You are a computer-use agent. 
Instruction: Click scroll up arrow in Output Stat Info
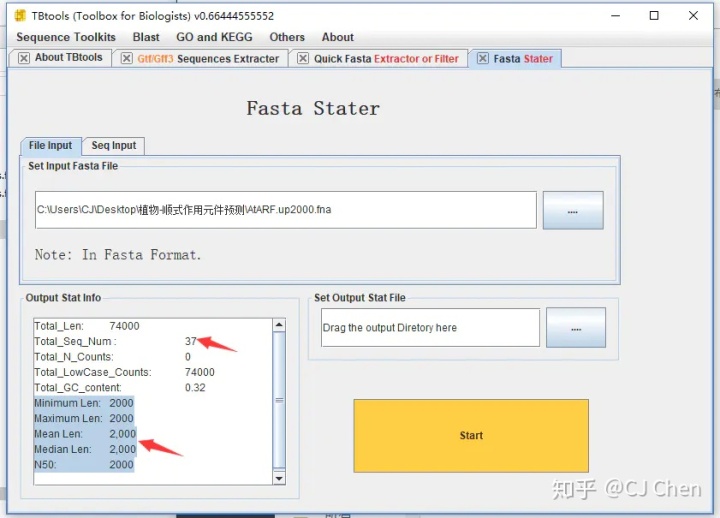pyautogui.click(x=279, y=325)
